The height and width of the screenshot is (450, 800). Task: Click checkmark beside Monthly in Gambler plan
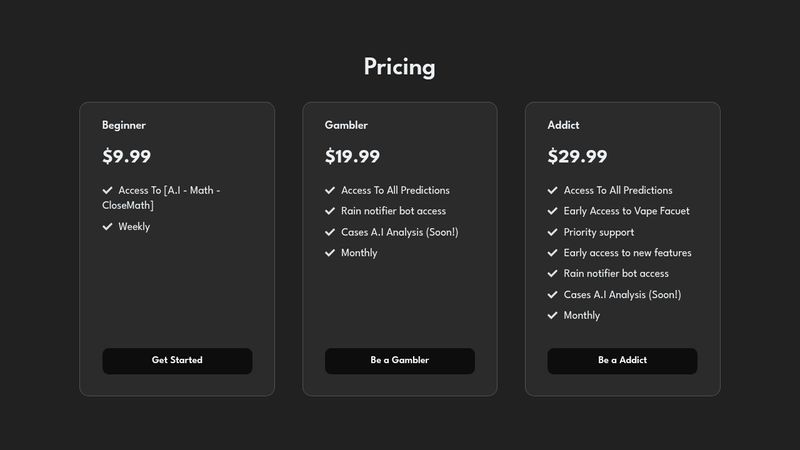coord(330,253)
